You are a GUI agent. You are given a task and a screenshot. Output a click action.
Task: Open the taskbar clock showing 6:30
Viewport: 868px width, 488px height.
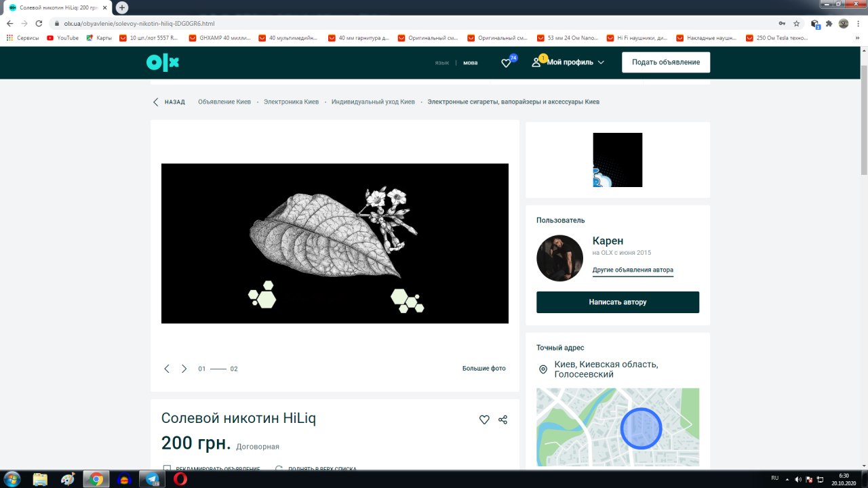[x=844, y=479]
